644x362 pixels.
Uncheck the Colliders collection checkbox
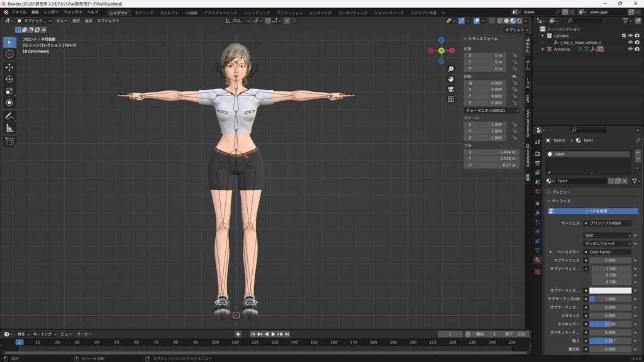click(624, 36)
